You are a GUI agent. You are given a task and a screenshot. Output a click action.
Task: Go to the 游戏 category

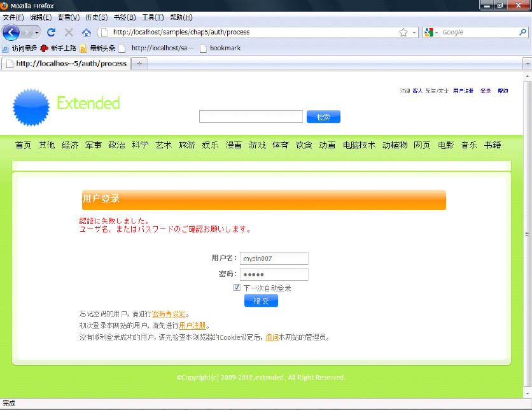point(257,145)
